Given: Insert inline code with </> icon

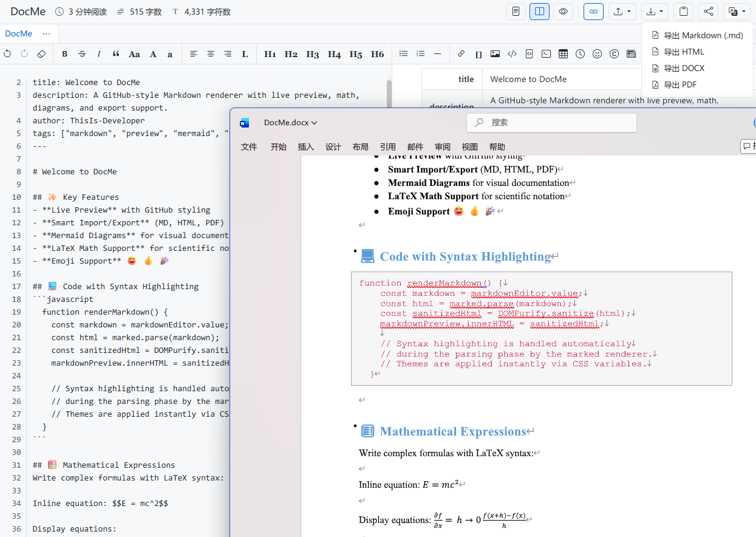Looking at the screenshot, I should tap(513, 54).
